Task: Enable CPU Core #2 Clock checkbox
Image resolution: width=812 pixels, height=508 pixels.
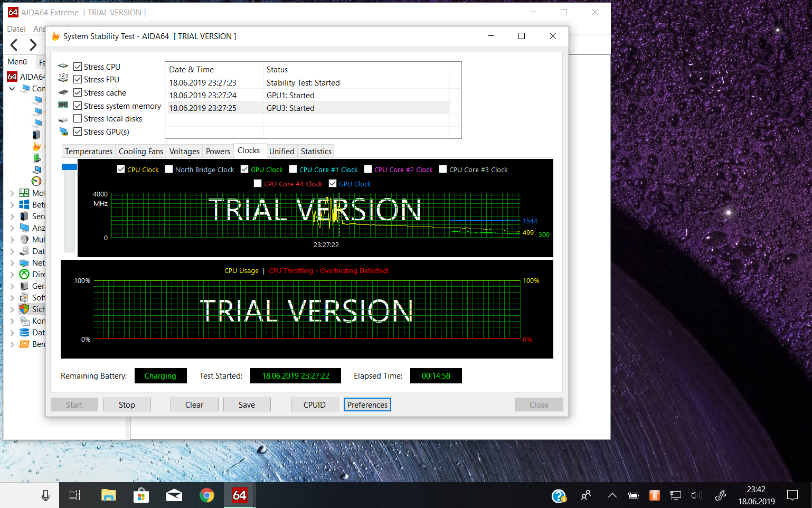Action: pyautogui.click(x=368, y=169)
